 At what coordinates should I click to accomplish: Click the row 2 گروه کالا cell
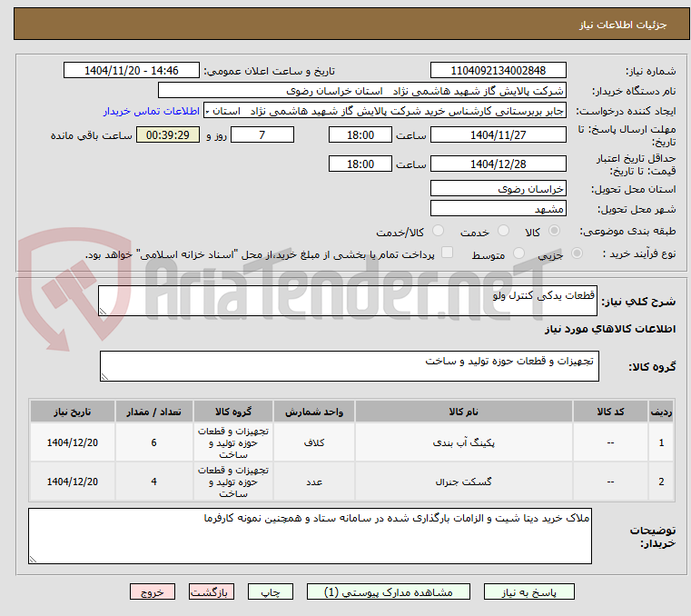tap(233, 482)
